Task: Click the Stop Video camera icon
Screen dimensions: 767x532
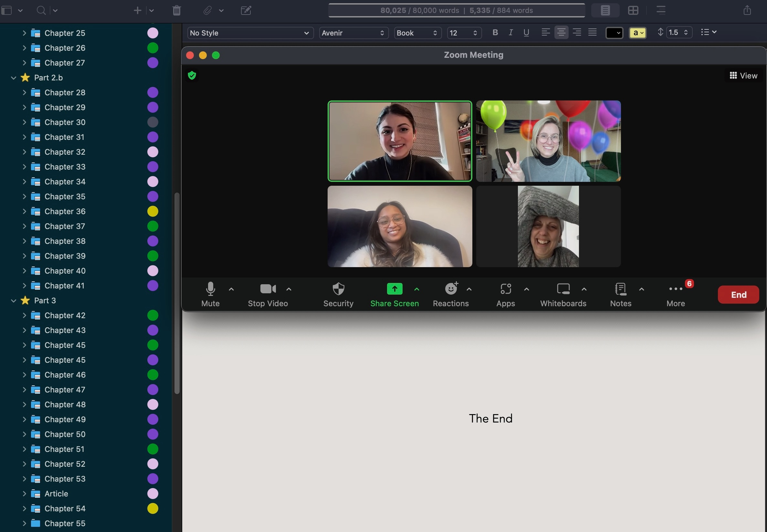Action: [268, 289]
